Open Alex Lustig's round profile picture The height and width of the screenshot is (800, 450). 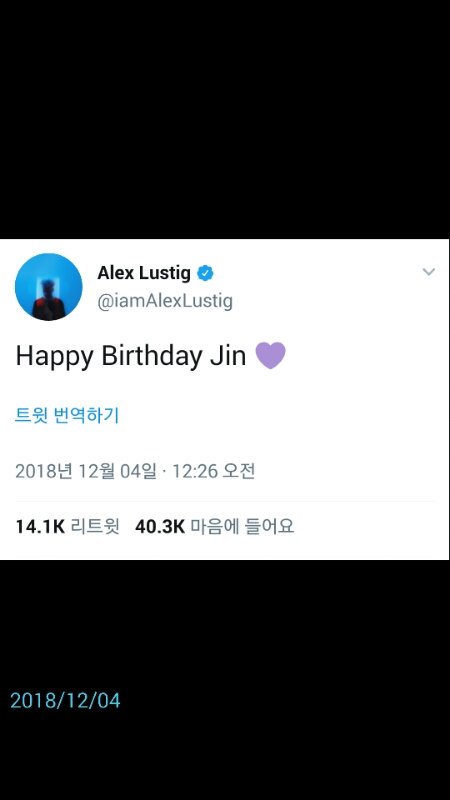[x=48, y=287]
